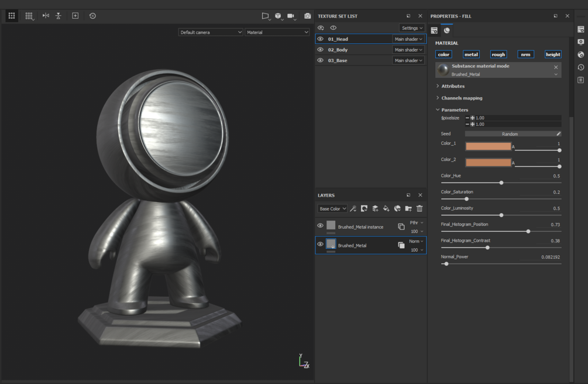Open the Norm blending mode dropdown
The width and height of the screenshot is (588, 384).
[x=416, y=241]
